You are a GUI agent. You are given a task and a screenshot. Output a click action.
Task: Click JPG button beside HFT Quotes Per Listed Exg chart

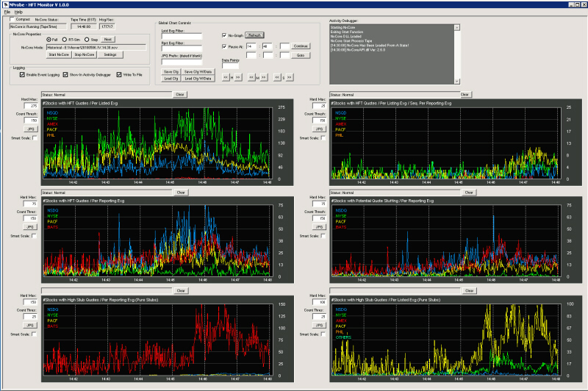(x=31, y=129)
